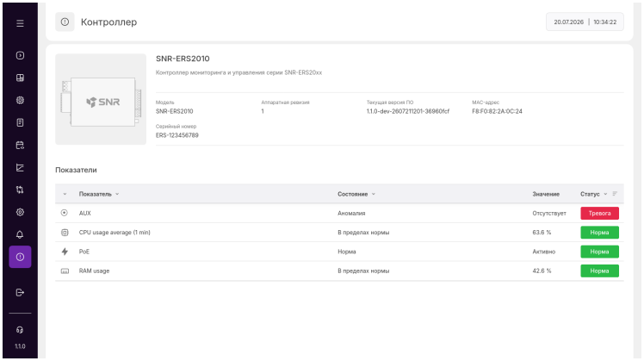The width and height of the screenshot is (644, 361).
Task: Click the filter icon next to Статус
Action: 615,194
